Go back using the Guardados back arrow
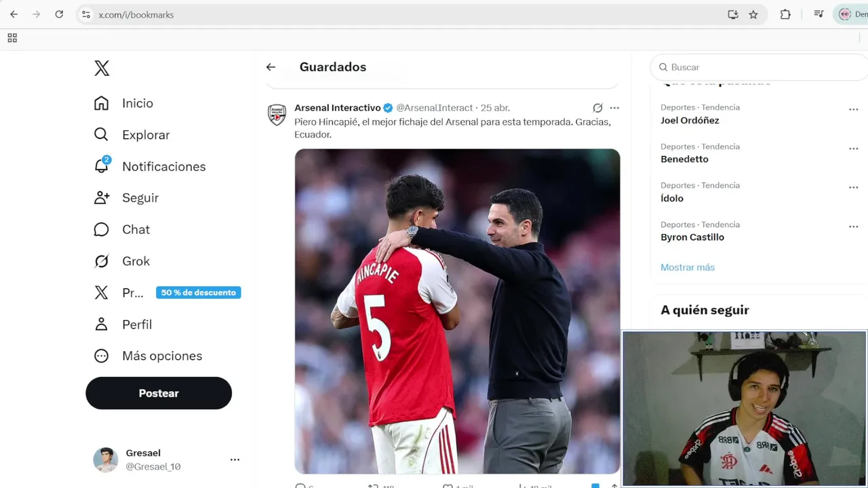The height and width of the screenshot is (488, 868). click(271, 67)
